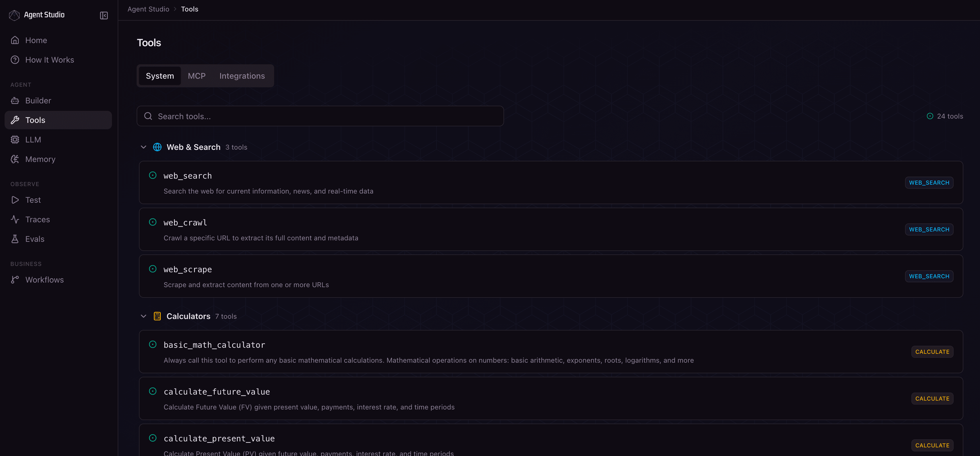Screen dimensions: 980x456
Task: Go to the LLM chip icon
Action: 15,140
